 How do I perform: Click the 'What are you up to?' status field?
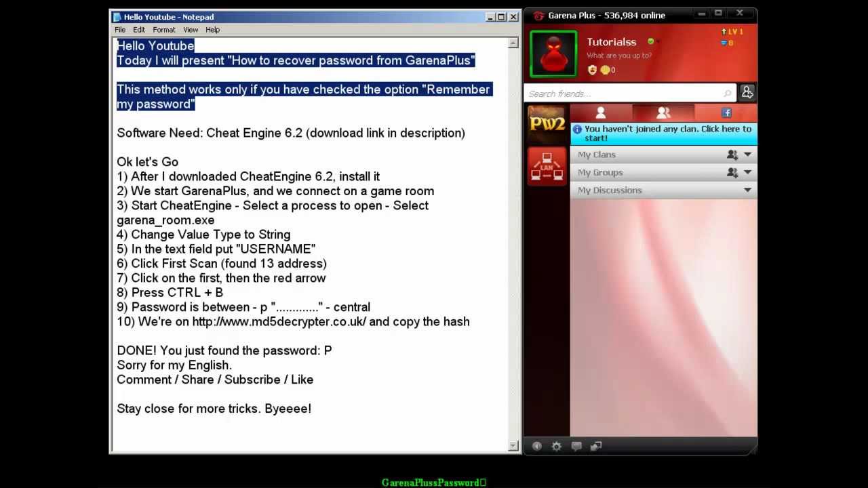point(619,56)
